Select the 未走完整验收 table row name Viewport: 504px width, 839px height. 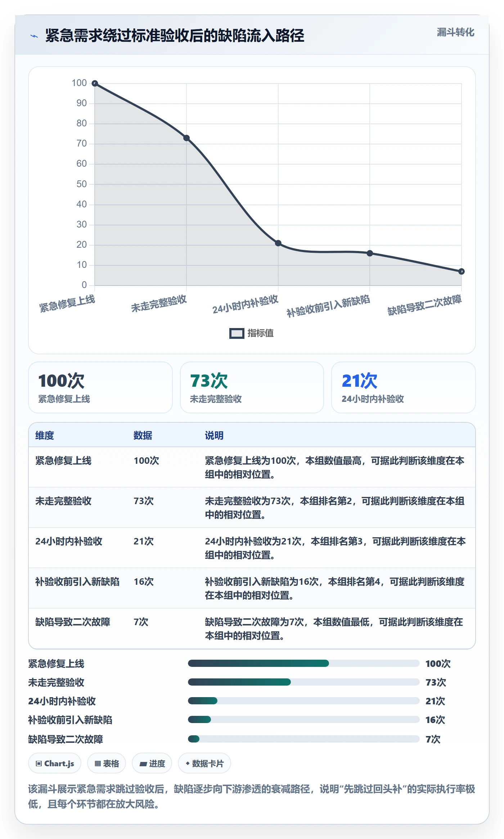click(x=63, y=501)
